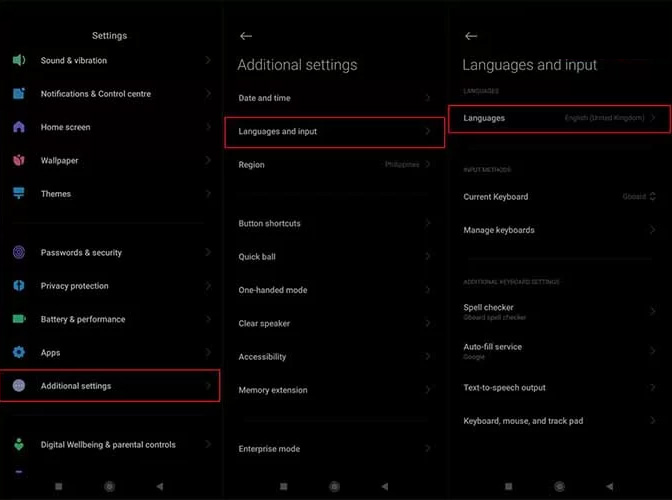Tap the Battery & performance icon

tap(18, 319)
